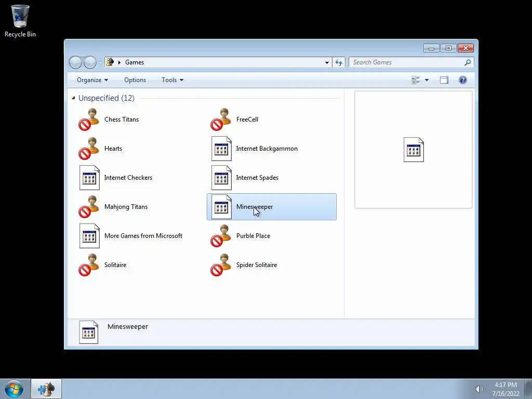This screenshot has width=532, height=399.
Task: Expand the view options dropdown arrow
Action: click(x=427, y=80)
